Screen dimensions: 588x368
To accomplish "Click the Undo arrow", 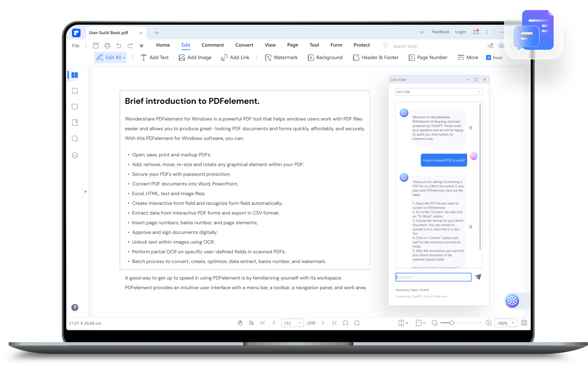I will point(119,46).
